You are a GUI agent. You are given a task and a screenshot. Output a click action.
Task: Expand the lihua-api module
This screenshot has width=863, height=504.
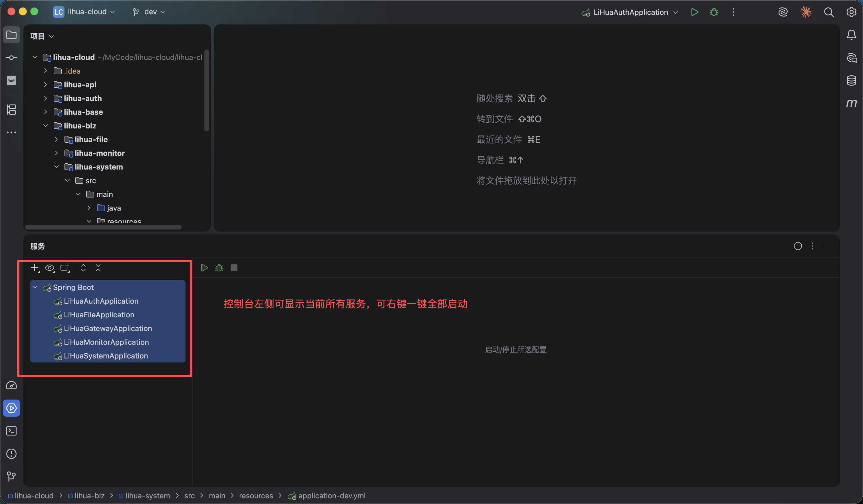point(46,84)
